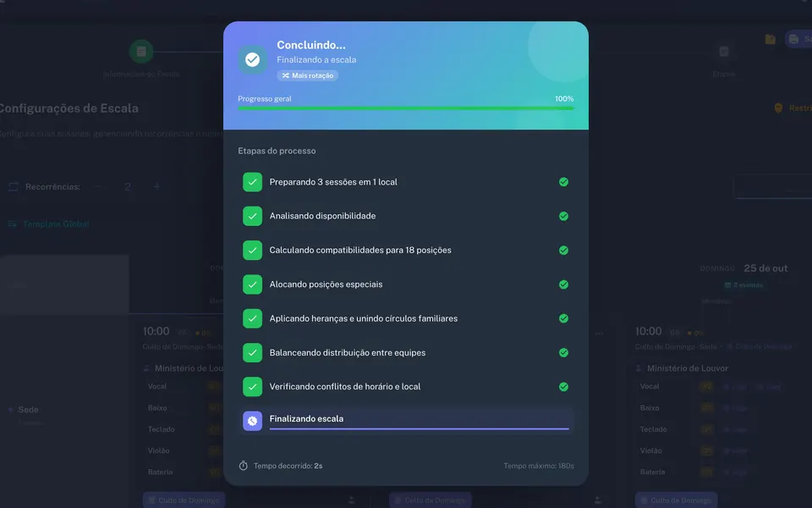The width and height of the screenshot is (812, 508).
Task: Click the round status check ending the Preparando row
Action: pos(563,182)
